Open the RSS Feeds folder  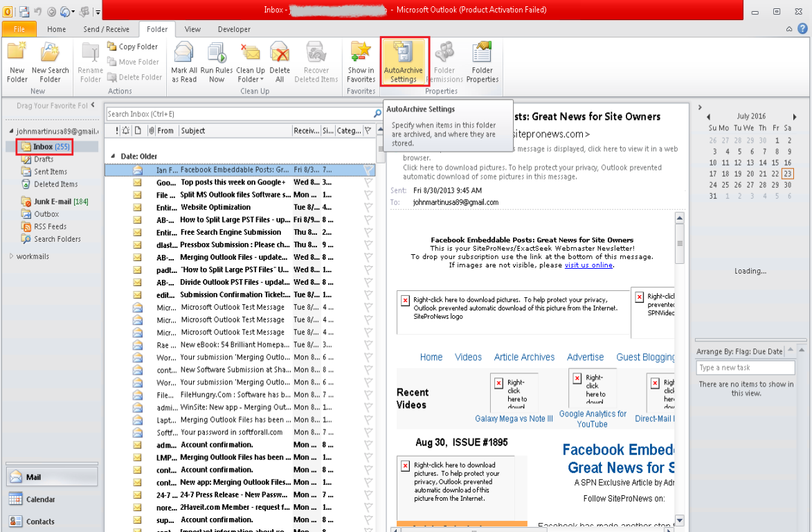pyautogui.click(x=50, y=227)
